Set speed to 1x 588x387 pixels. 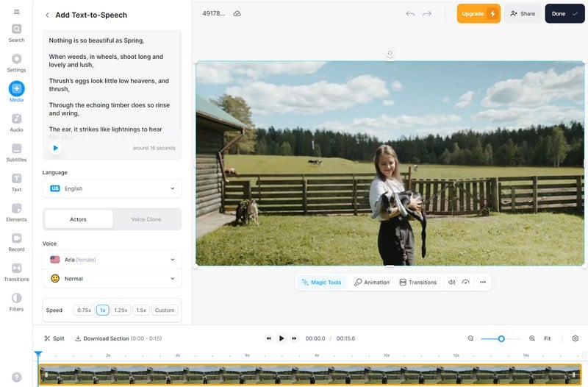102,310
